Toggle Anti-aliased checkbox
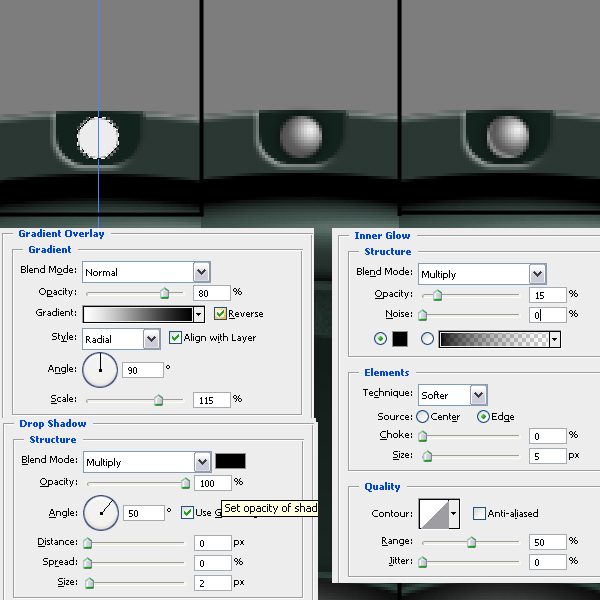This screenshot has height=600, width=600. click(479, 513)
